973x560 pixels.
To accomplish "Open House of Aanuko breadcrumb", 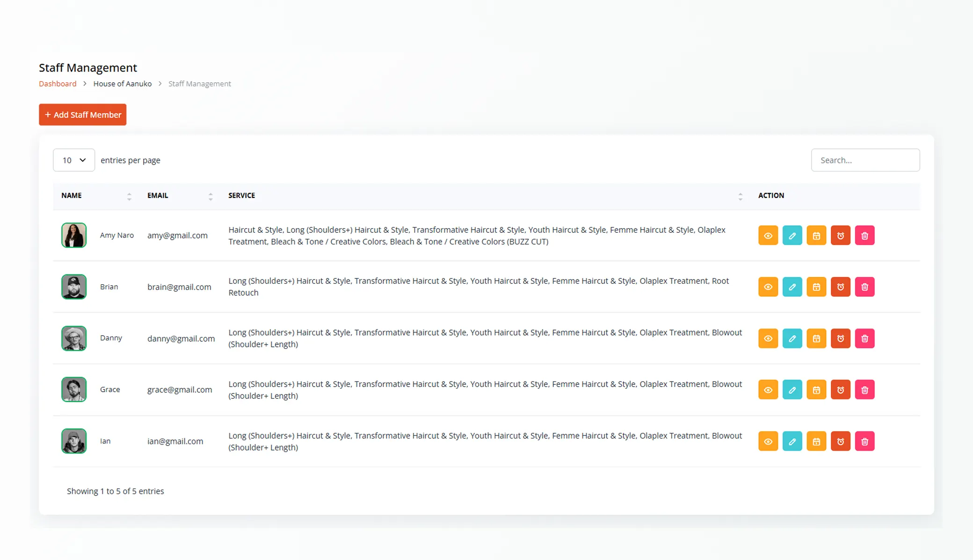I will point(123,84).
